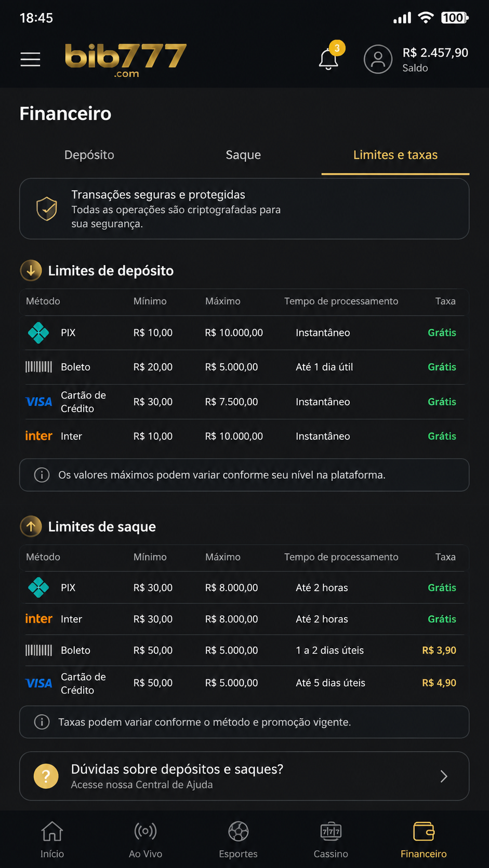
Task: Select the Limites e taxas tab
Action: pos(395,155)
